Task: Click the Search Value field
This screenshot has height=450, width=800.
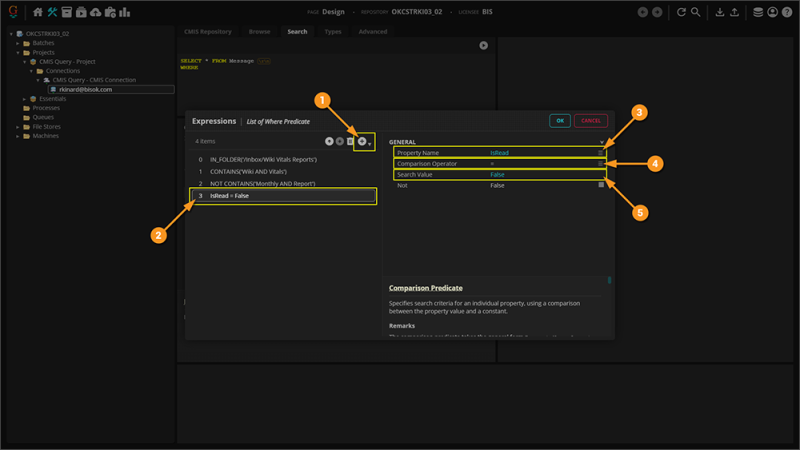Action: coord(540,174)
